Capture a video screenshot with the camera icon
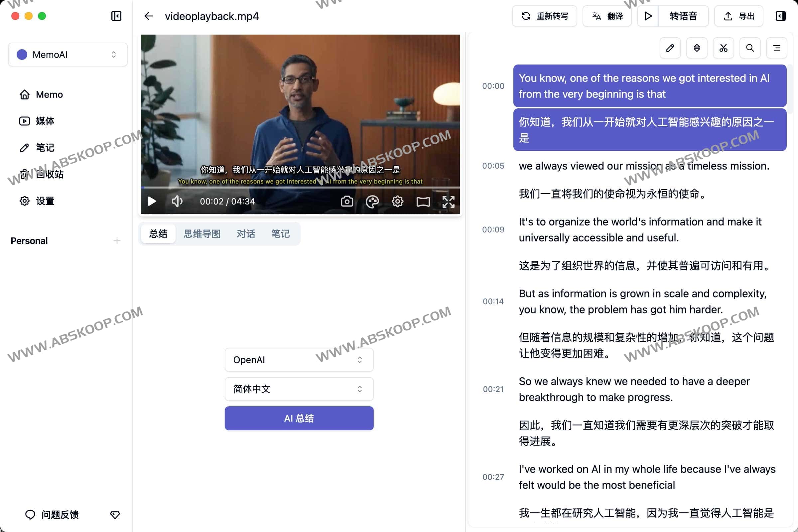The width and height of the screenshot is (798, 532). pyautogui.click(x=347, y=201)
